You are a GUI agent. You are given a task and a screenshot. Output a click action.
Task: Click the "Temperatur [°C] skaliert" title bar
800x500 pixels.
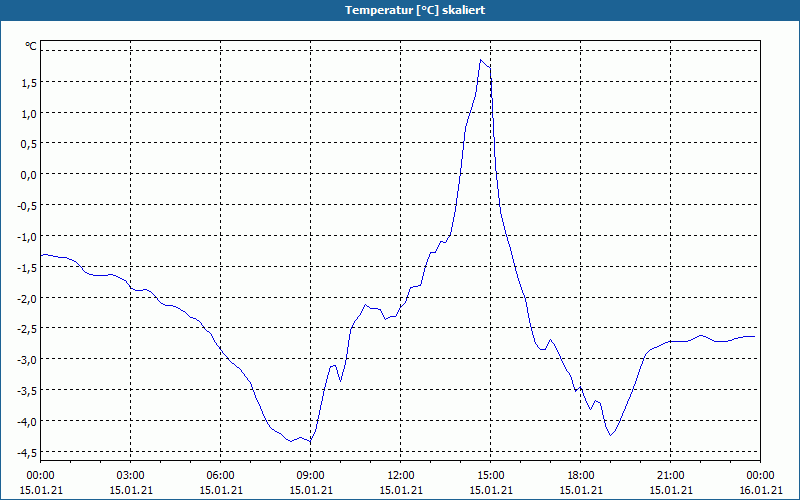[400, 10]
